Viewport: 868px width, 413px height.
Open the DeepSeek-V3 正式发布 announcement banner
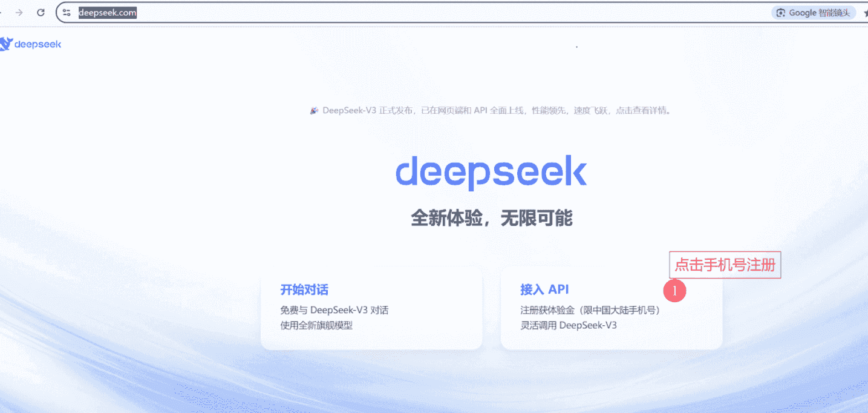point(491,111)
